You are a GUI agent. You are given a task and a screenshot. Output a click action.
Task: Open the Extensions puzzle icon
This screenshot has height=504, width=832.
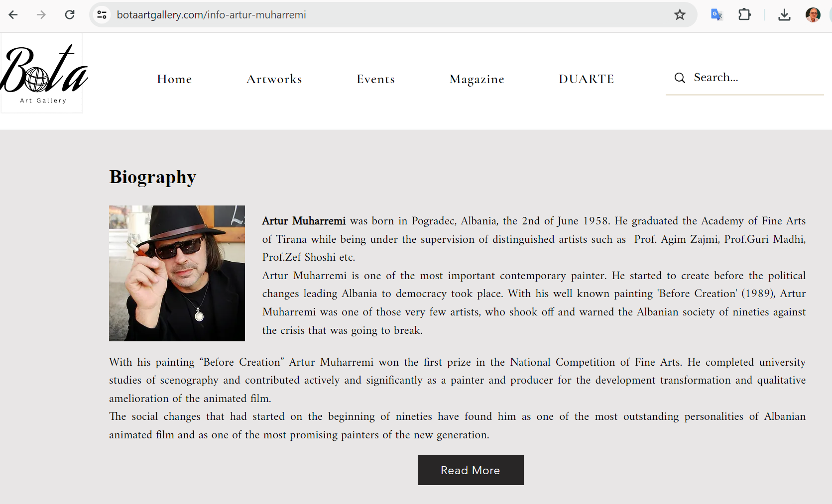tap(744, 15)
